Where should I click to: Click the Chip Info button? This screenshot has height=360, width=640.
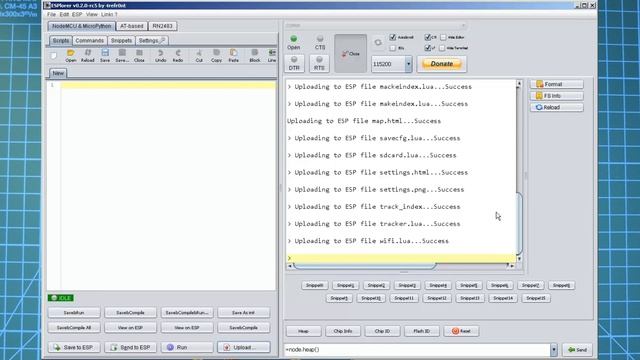(x=343, y=331)
